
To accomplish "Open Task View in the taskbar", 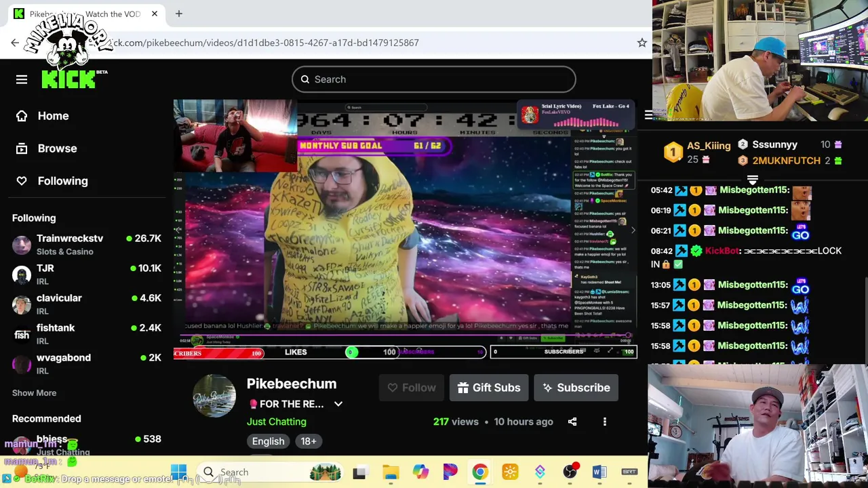I will coord(359,472).
